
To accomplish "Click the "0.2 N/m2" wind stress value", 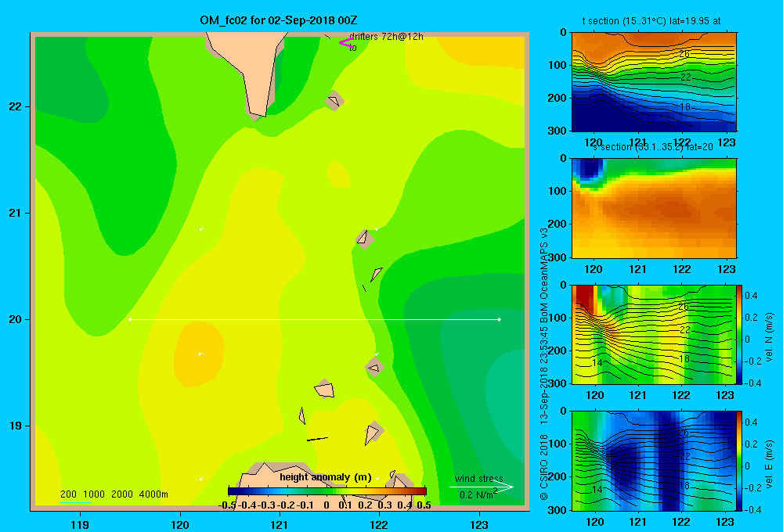I will 478,494.
